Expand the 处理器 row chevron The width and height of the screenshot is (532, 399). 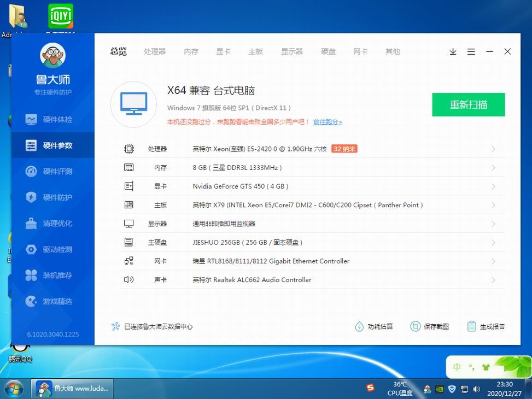(x=494, y=149)
